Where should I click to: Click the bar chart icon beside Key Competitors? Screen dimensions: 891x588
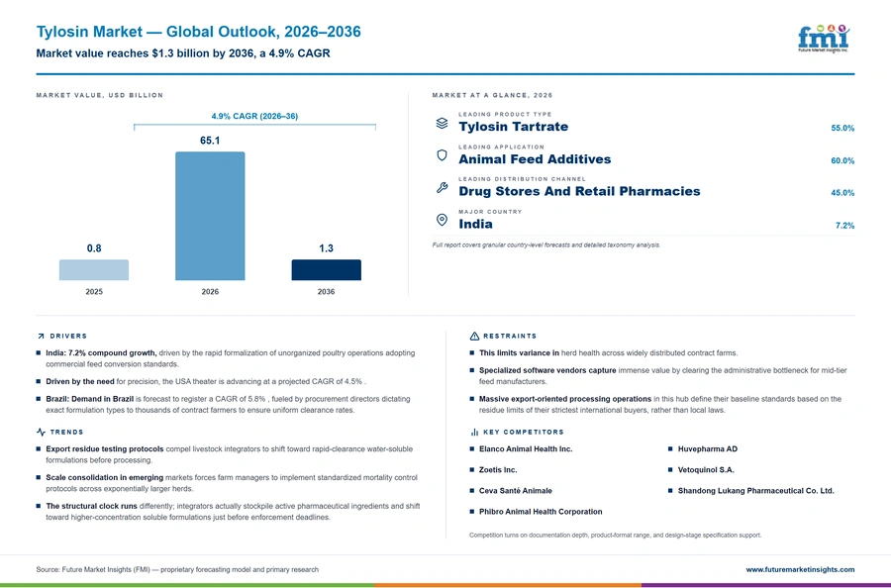pos(474,433)
